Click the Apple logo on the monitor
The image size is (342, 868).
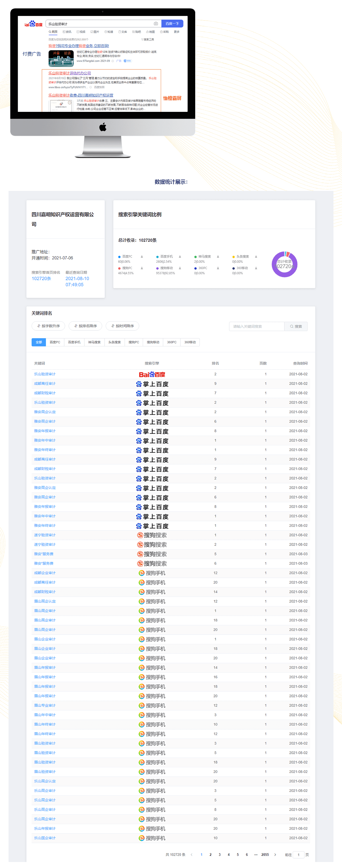click(x=103, y=127)
